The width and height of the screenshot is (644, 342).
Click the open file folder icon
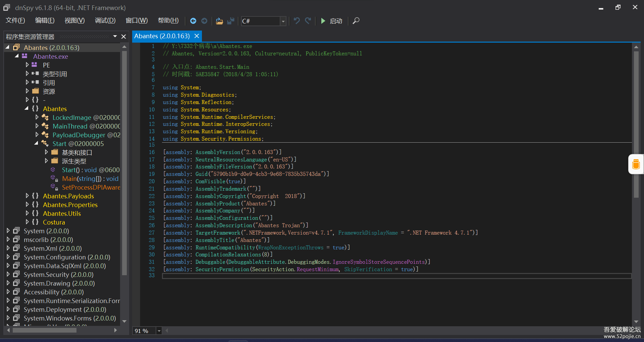click(219, 21)
